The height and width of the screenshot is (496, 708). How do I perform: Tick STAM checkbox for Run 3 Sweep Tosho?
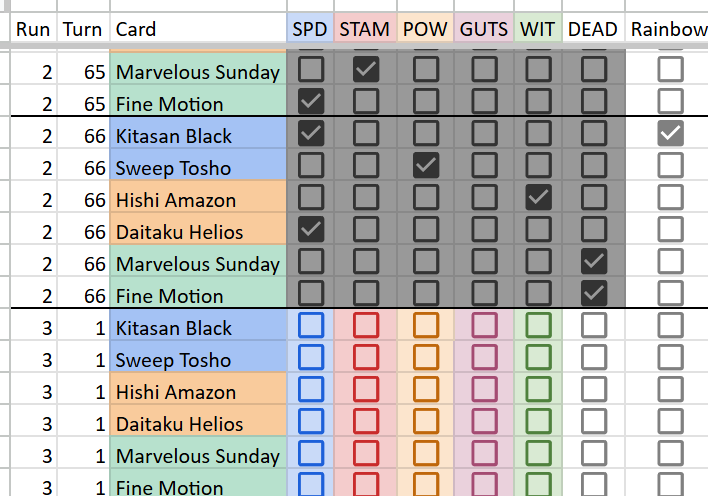pyautogui.click(x=366, y=357)
